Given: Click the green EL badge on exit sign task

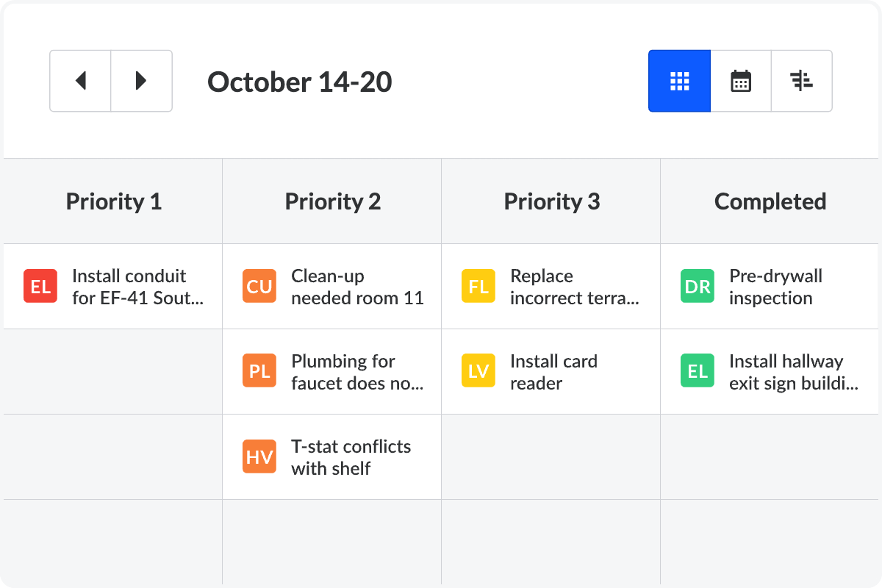Looking at the screenshot, I should pyautogui.click(x=697, y=371).
